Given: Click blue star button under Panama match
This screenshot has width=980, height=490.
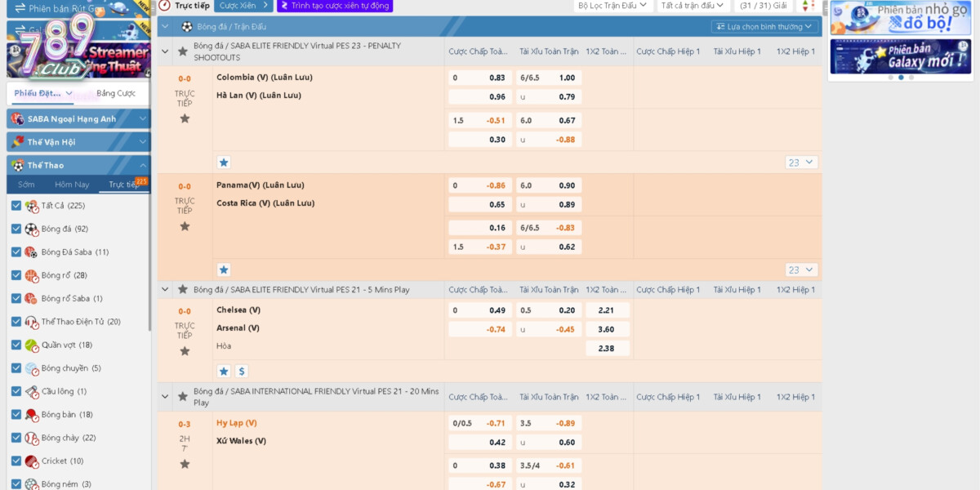Looking at the screenshot, I should (x=224, y=269).
